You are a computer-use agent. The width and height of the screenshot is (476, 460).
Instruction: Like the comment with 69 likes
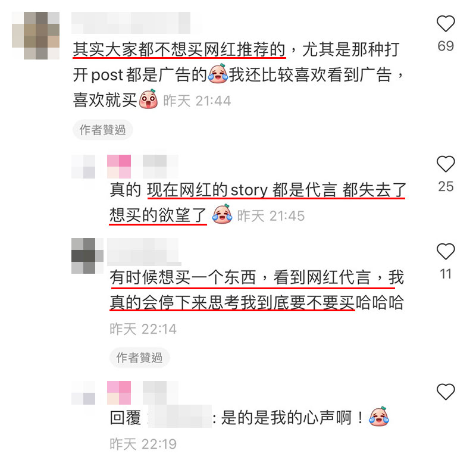point(445,23)
